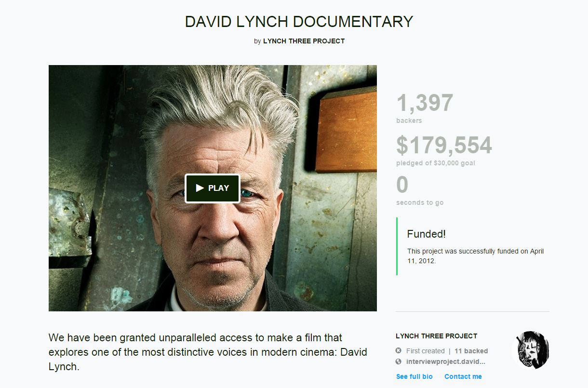588x388 pixels.
Task: Click LYNCH THREE PROJECT heading in creator sidebar
Action: coord(437,336)
